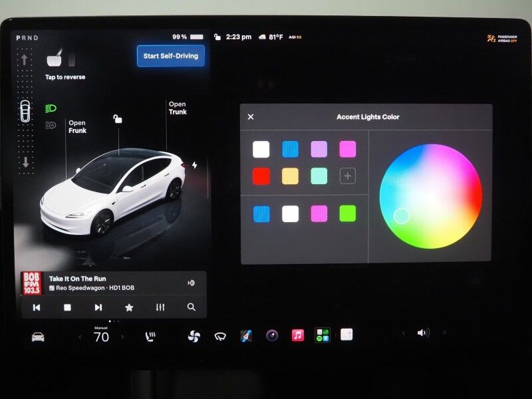
Task: Open the climate fan controls
Action: coord(194,336)
